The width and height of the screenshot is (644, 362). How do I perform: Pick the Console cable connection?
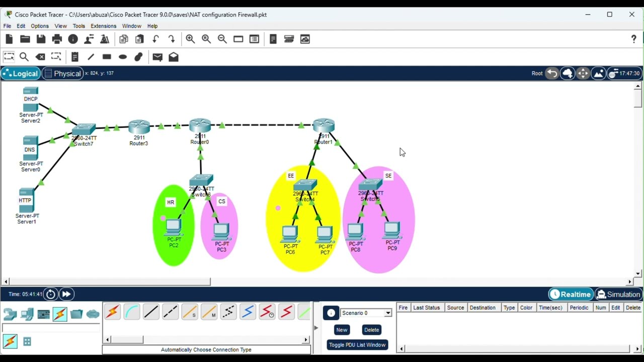(132, 312)
